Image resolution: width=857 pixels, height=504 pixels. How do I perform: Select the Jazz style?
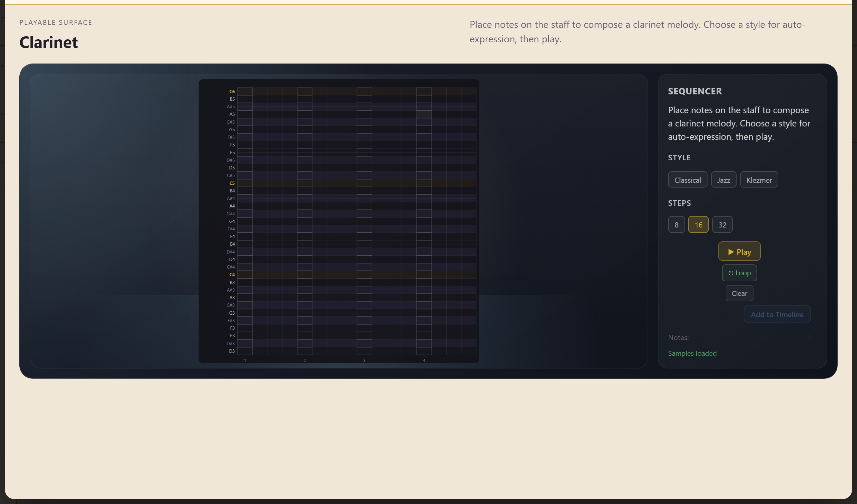click(724, 180)
